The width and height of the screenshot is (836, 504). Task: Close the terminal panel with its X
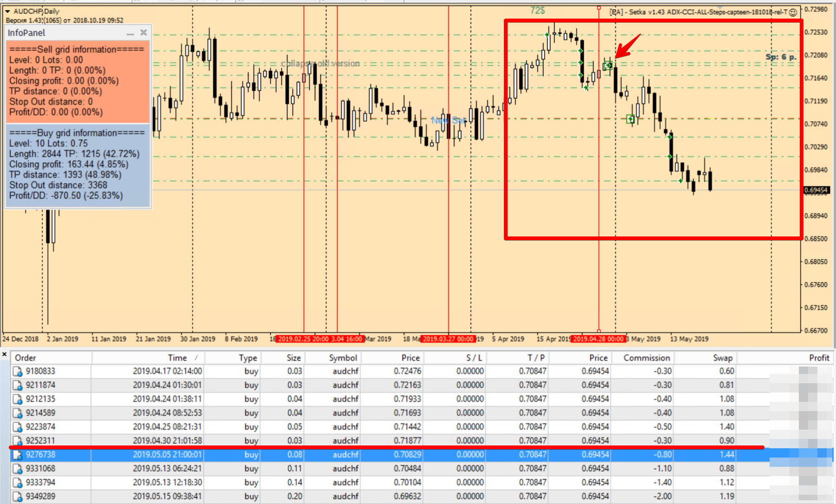coord(4,354)
